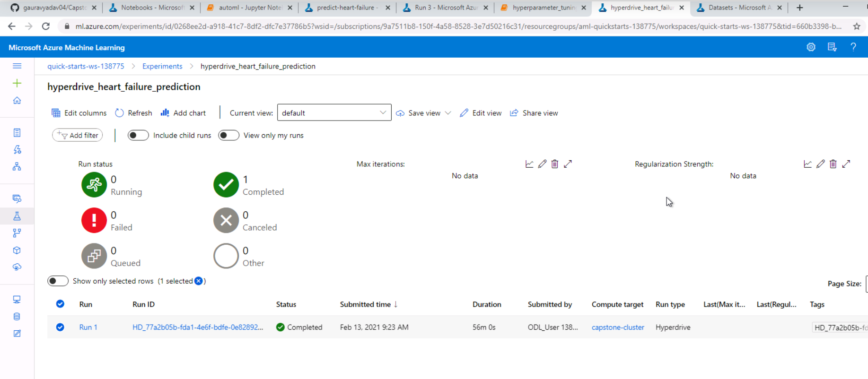Click the Edit columns button
Image resolution: width=868 pixels, height=379 pixels.
(x=79, y=113)
